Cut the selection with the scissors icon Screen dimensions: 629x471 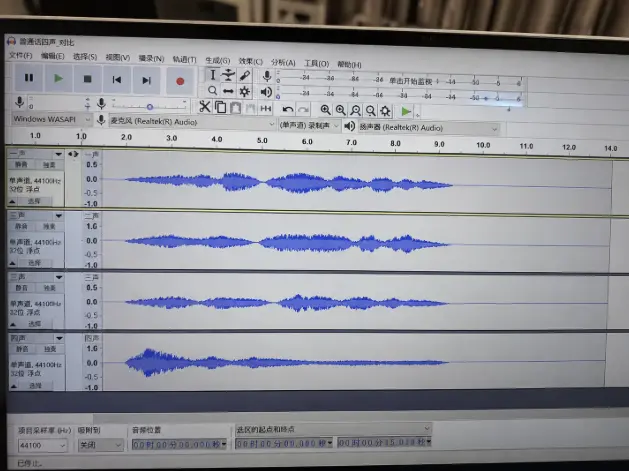205,107
